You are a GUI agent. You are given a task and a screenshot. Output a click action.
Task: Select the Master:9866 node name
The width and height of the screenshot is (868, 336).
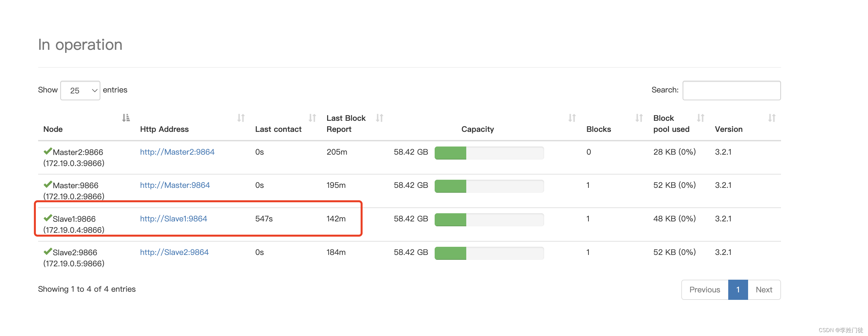(x=76, y=186)
